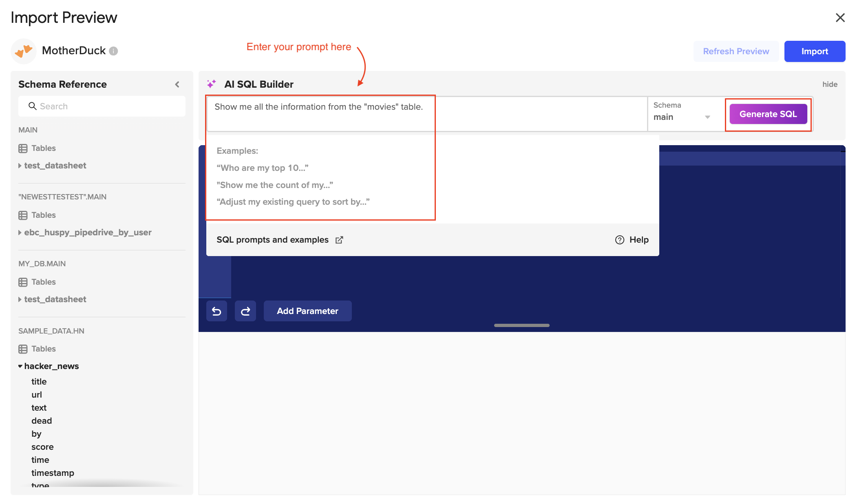Click the AI SQL Builder sparkle icon
Image resolution: width=857 pixels, height=504 pixels.
click(x=211, y=84)
